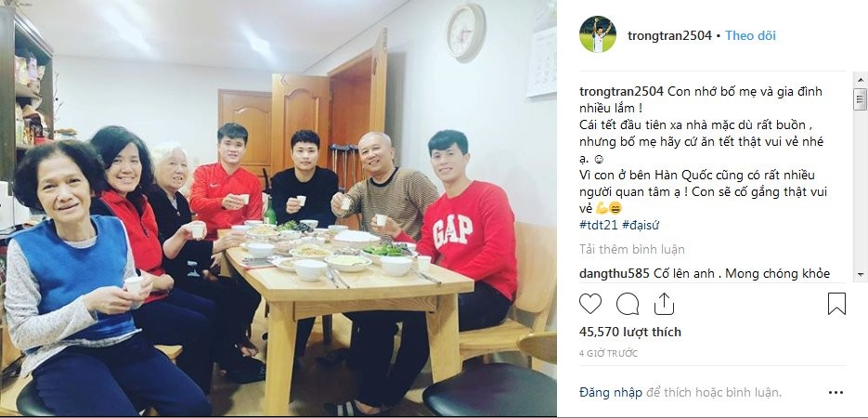Load more comments via Tải thêm bình luận
Image resolution: width=868 pixels, height=418 pixels.
[x=631, y=249]
